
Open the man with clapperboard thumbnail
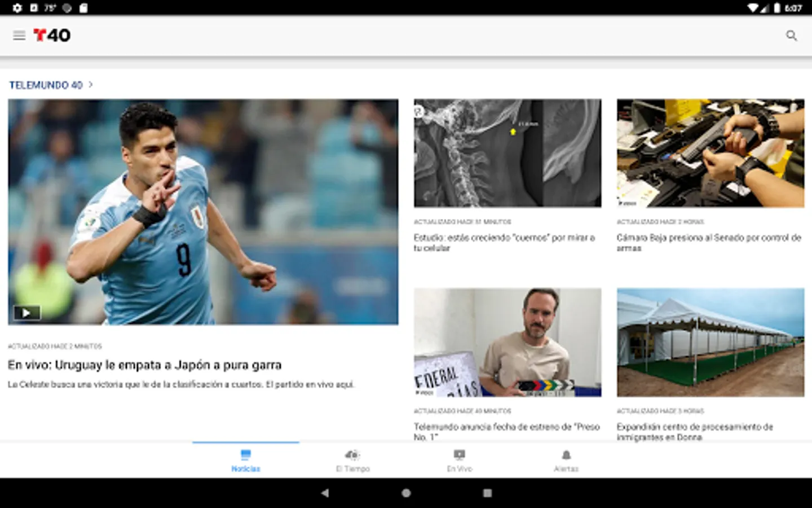[507, 342]
